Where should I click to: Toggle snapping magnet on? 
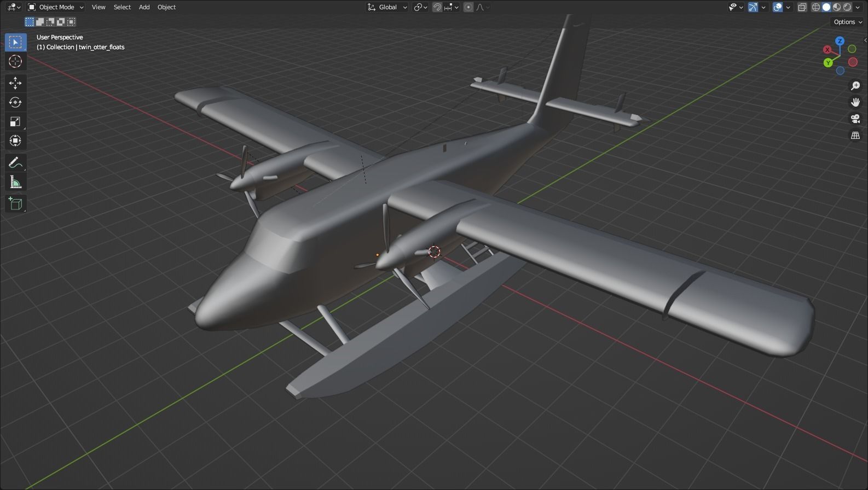point(437,7)
